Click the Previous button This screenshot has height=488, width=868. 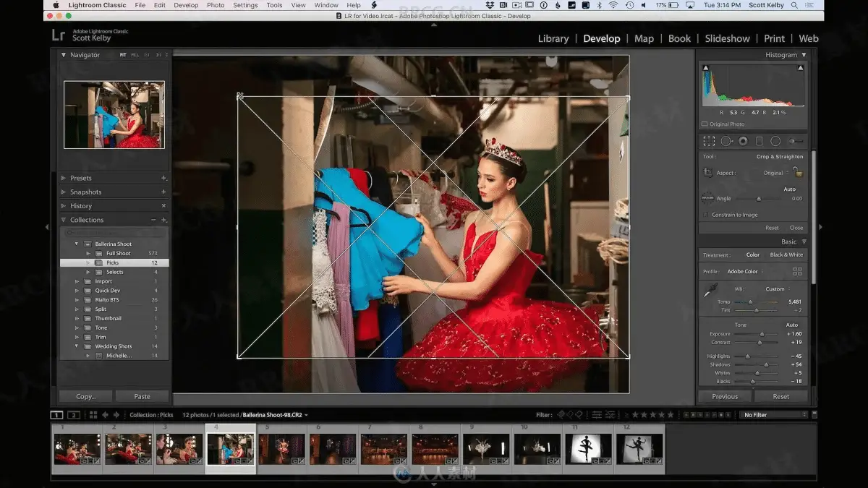click(724, 396)
